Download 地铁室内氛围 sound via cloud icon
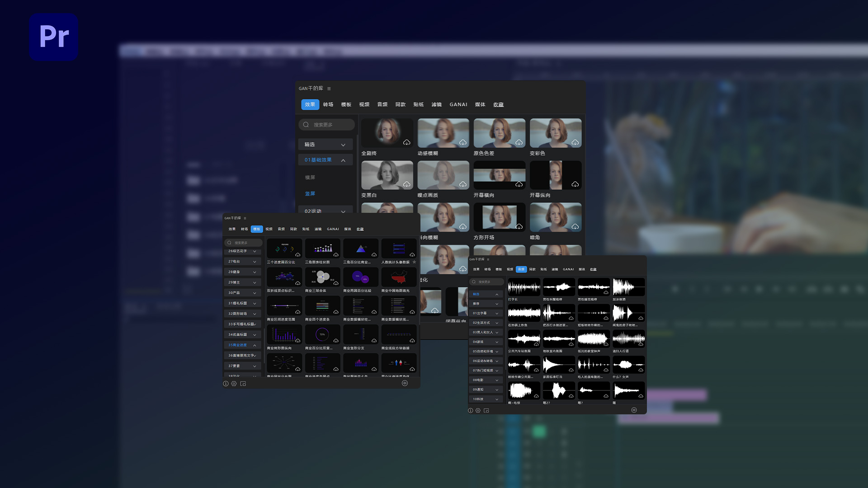This screenshot has height=488, width=868. (x=571, y=344)
